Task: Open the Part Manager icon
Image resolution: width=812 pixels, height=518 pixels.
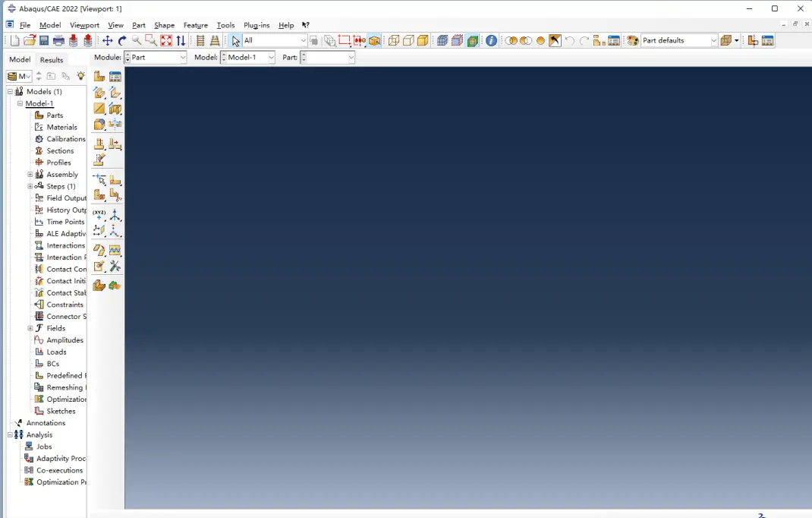Action: point(115,76)
